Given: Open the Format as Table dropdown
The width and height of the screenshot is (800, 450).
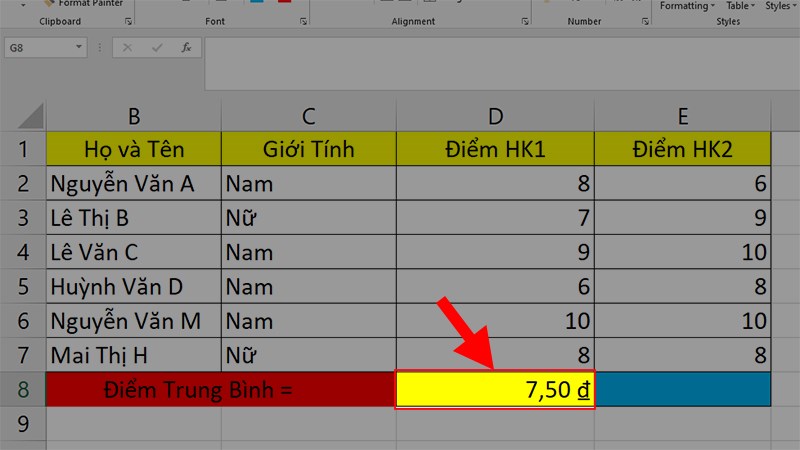Looking at the screenshot, I should [739, 6].
